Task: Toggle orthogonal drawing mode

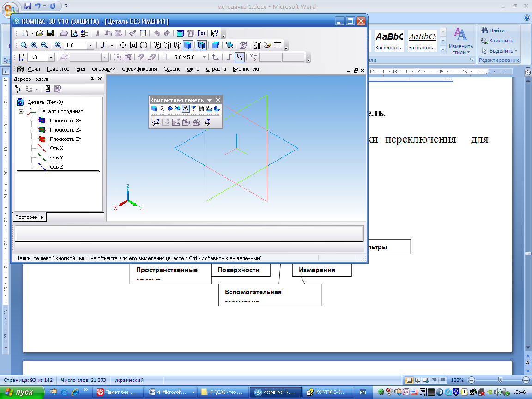Action: 229,57
